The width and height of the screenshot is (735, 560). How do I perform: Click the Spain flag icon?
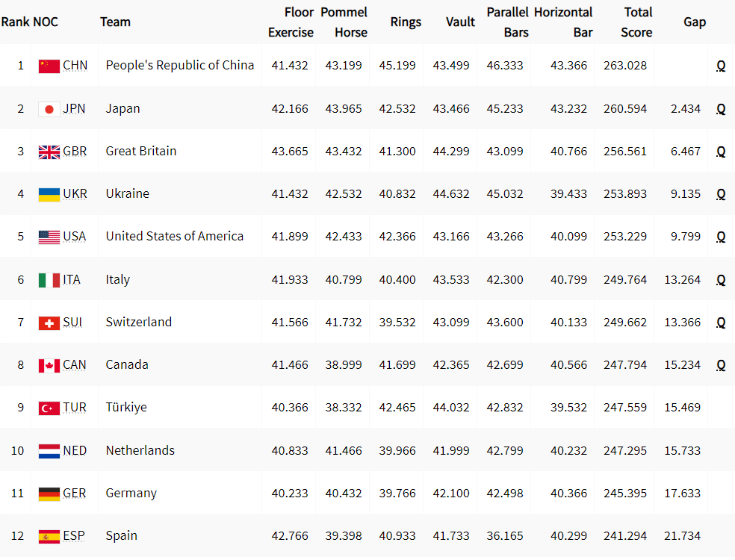click(x=49, y=537)
